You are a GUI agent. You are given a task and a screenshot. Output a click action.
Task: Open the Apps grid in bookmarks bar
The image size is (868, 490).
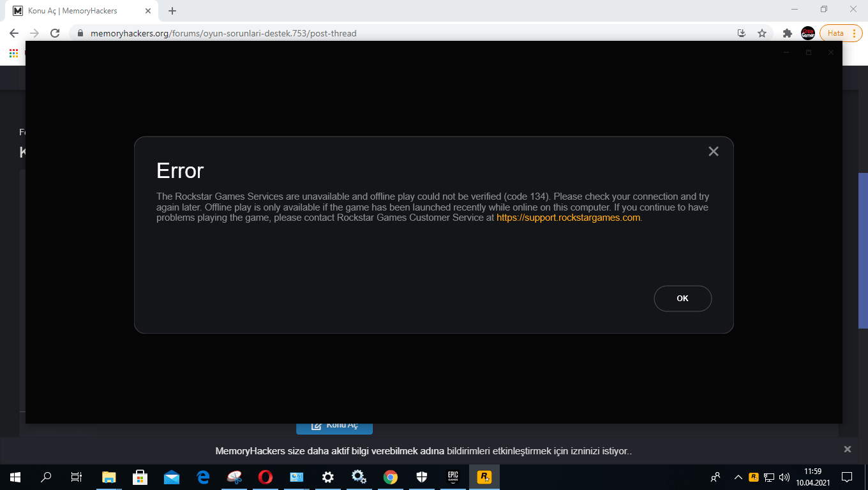(x=14, y=54)
